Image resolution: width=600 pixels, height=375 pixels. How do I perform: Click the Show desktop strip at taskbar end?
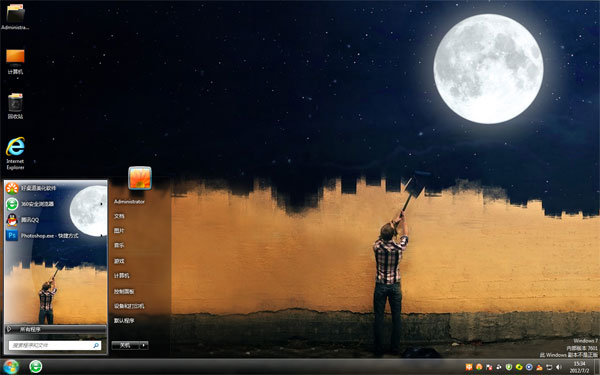[x=597, y=367]
